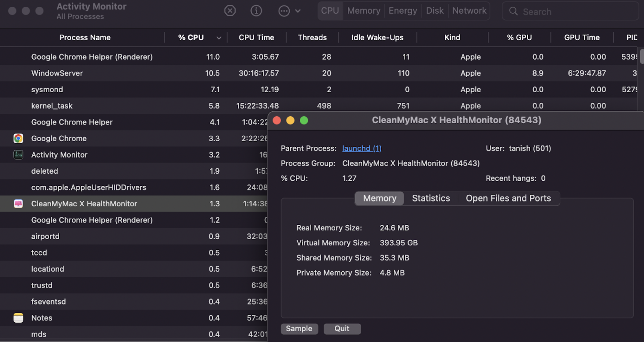
Task: Select the WindowServer process row
Action: [x=57, y=73]
